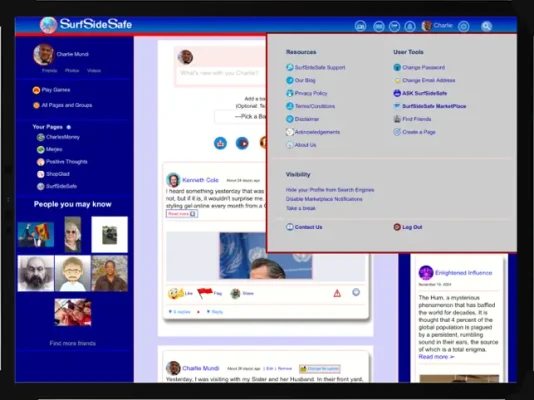Open All Pages and Groups

coord(62,105)
